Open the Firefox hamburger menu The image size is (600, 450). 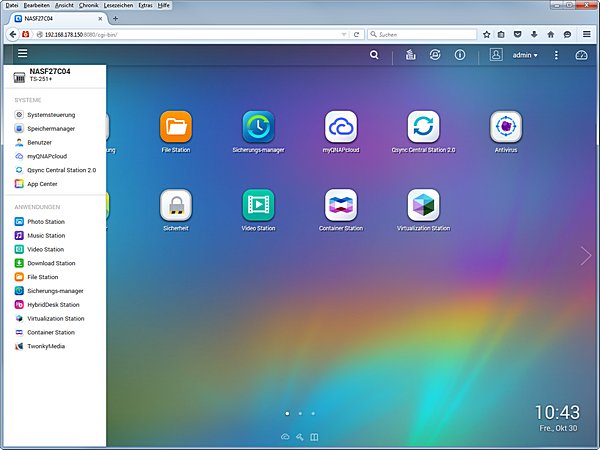point(587,34)
